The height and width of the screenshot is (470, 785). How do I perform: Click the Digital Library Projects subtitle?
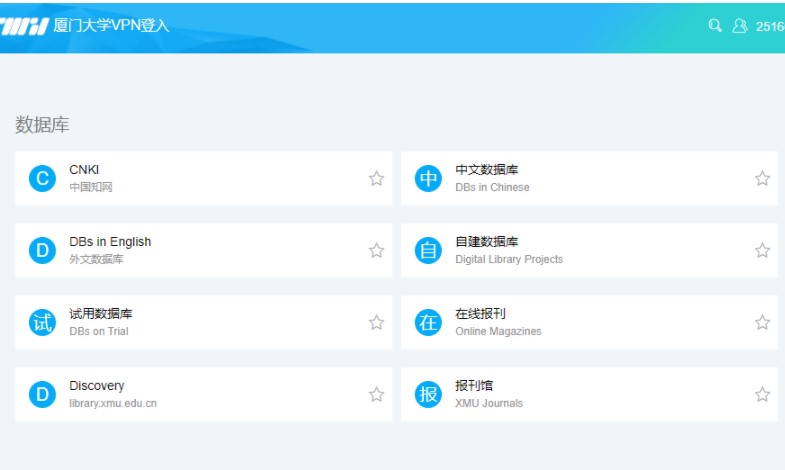coord(509,259)
